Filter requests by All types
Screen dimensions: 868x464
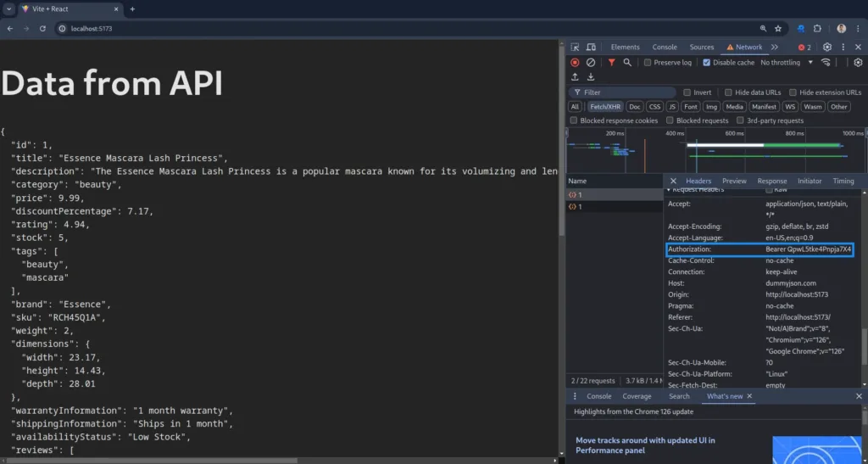pos(575,107)
